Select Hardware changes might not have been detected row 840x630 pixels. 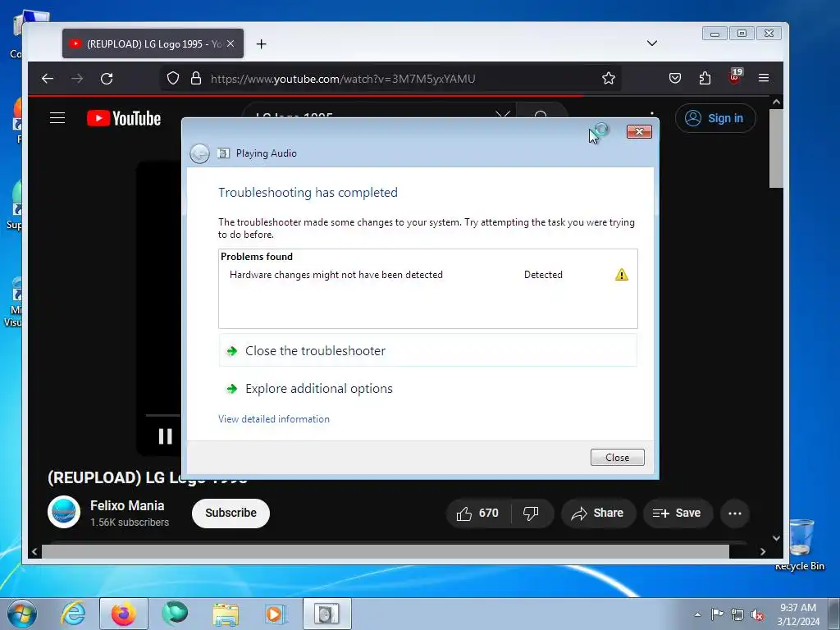pyautogui.click(x=427, y=275)
